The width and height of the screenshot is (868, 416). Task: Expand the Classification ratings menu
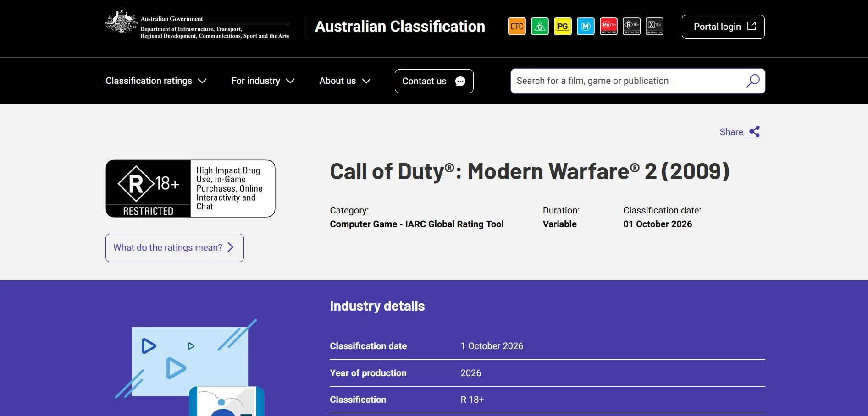pyautogui.click(x=156, y=81)
